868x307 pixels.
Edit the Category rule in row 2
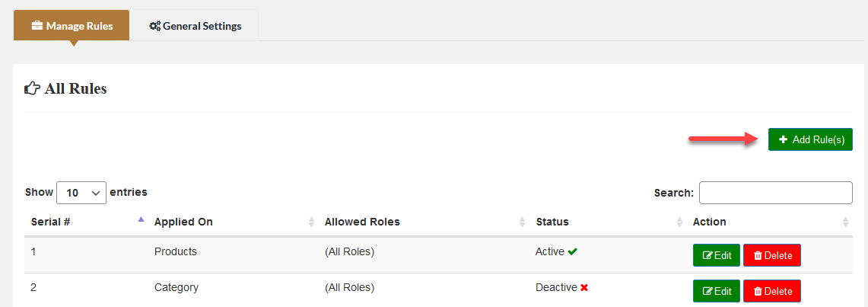click(x=716, y=291)
